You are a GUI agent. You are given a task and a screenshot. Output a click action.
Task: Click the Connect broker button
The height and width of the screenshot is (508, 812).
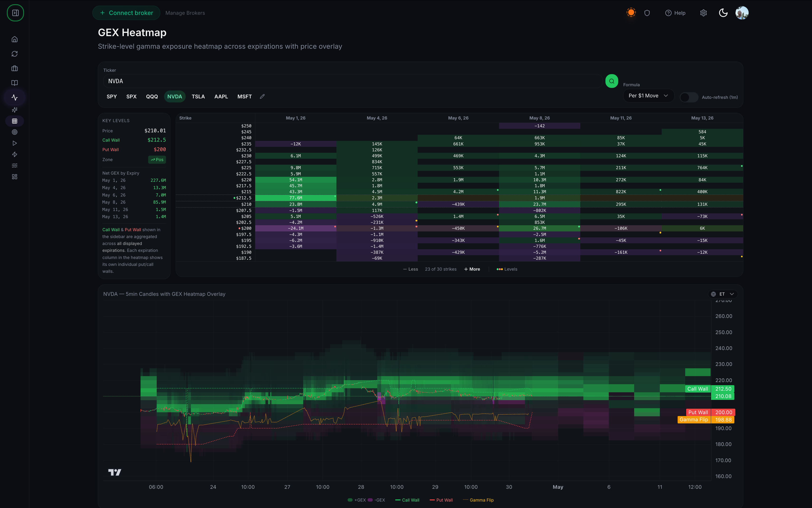[126, 13]
